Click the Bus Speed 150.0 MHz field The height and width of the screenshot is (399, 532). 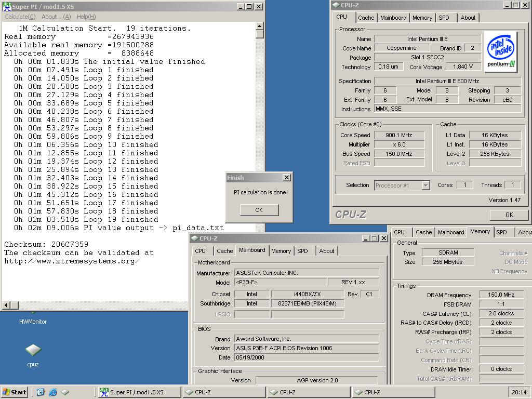[399, 154]
